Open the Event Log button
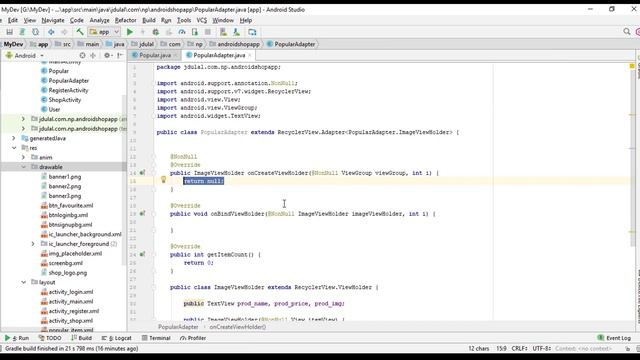Screen dimensions: 640x360 (614, 338)
